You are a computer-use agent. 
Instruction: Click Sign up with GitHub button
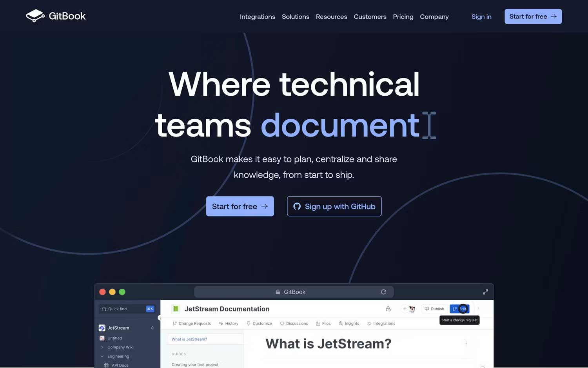coord(334,206)
